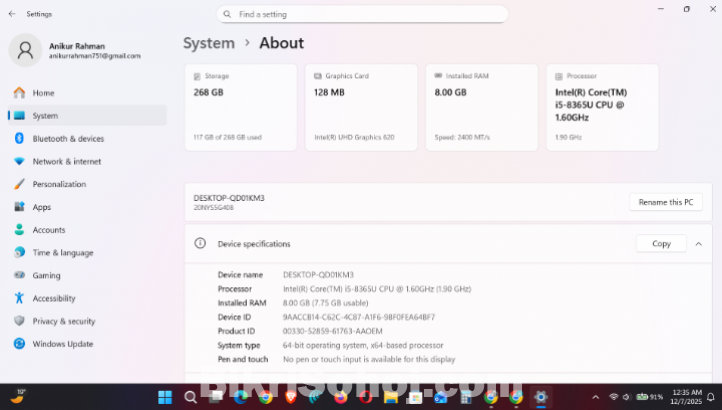Open the Storage info card

240,107
